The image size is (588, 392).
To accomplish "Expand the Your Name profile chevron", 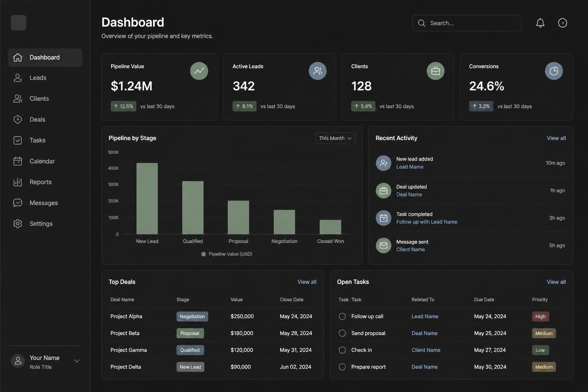I will pos(77,361).
